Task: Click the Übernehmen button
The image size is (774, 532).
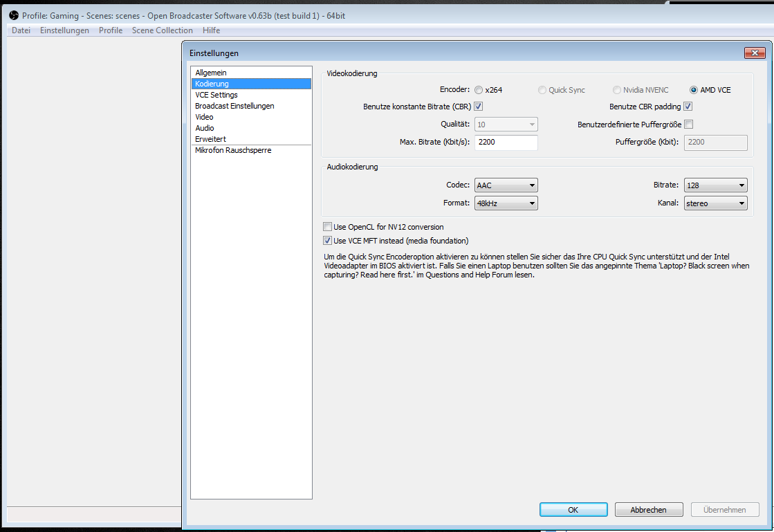Action: point(725,510)
